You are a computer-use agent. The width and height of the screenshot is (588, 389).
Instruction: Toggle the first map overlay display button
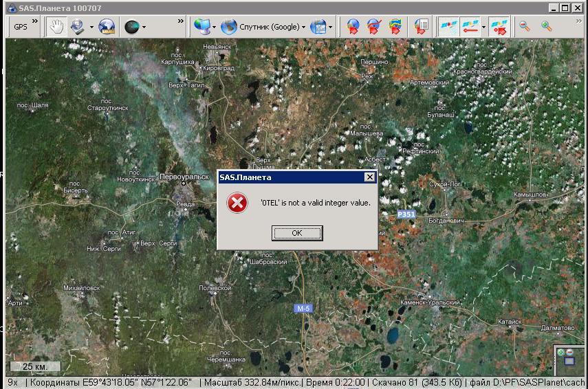pos(448,27)
